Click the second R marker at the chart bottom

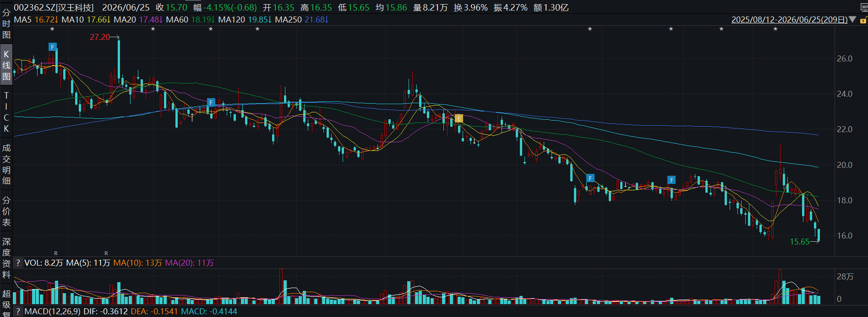click(106, 253)
